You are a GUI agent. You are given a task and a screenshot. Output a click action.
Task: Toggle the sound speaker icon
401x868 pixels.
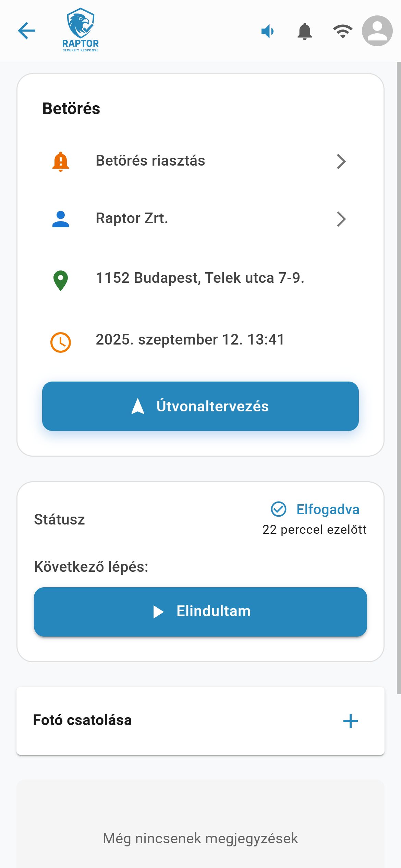(x=267, y=31)
